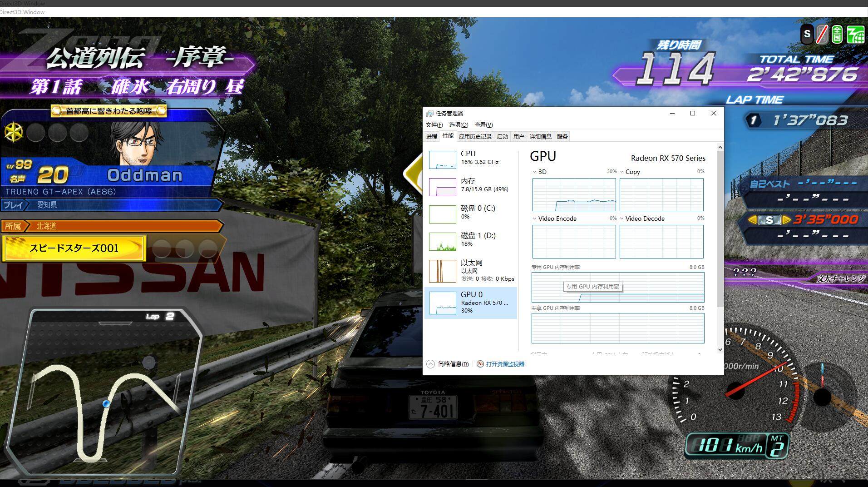Minimize the Task Manager window
The image size is (868, 487).
672,113
